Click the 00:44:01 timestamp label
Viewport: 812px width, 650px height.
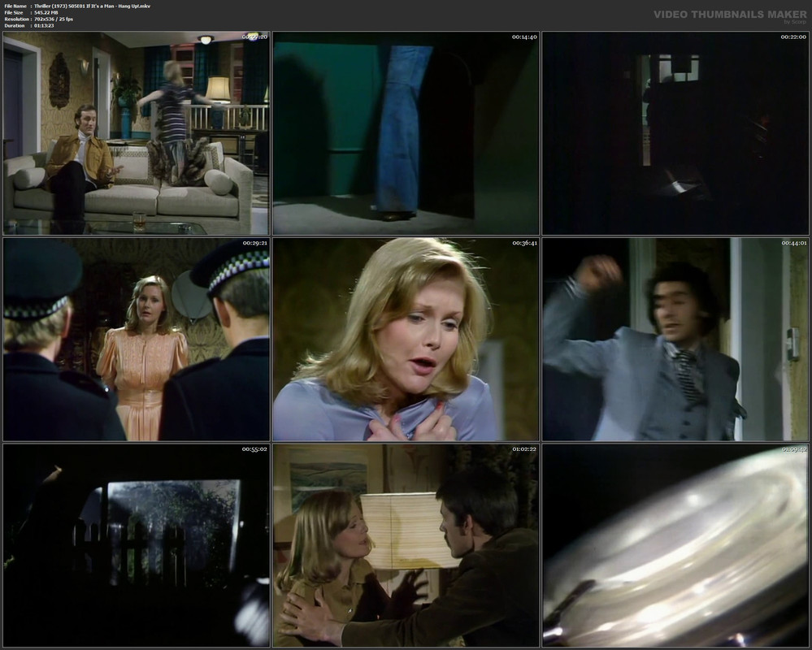click(x=793, y=243)
